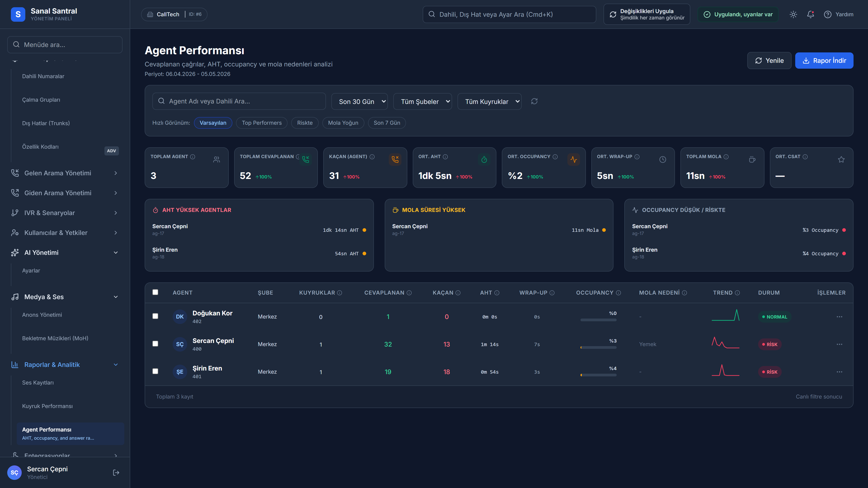Image resolution: width=868 pixels, height=488 pixels.
Task: Click the logout icon next to Sercan Çepni
Action: [x=116, y=472]
